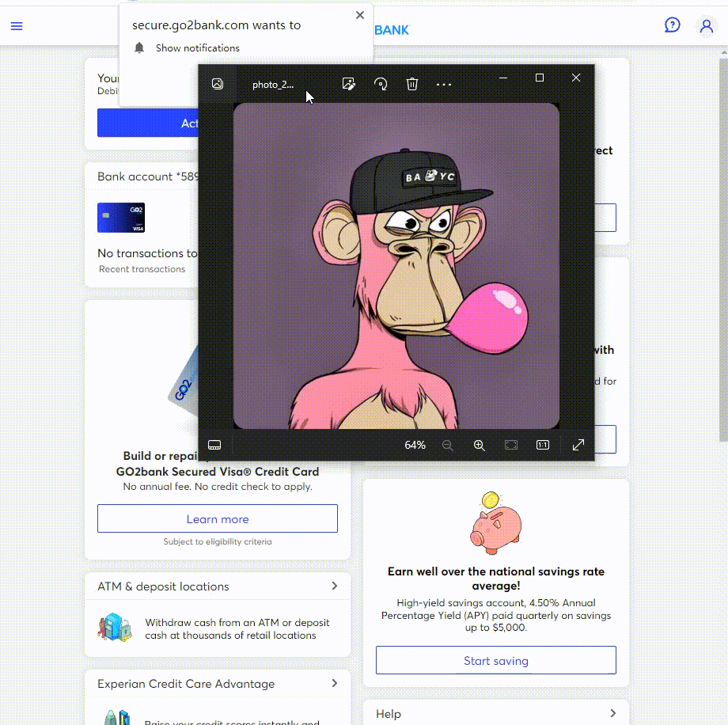
Task: Click Subject to eligibility criteria text
Action: (x=218, y=541)
